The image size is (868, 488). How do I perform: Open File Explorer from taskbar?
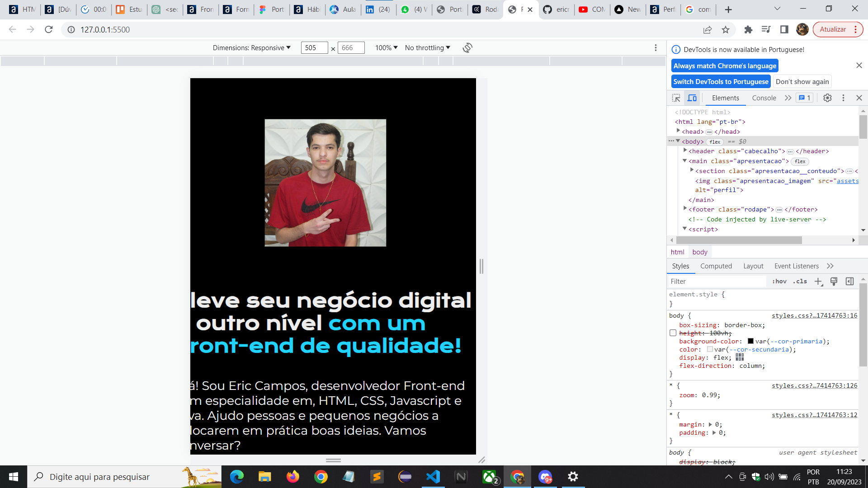264,477
